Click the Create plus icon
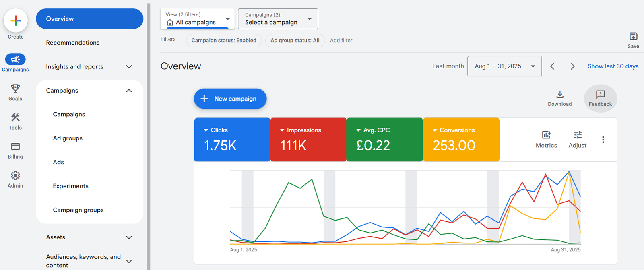The width and height of the screenshot is (644, 270). [16, 21]
